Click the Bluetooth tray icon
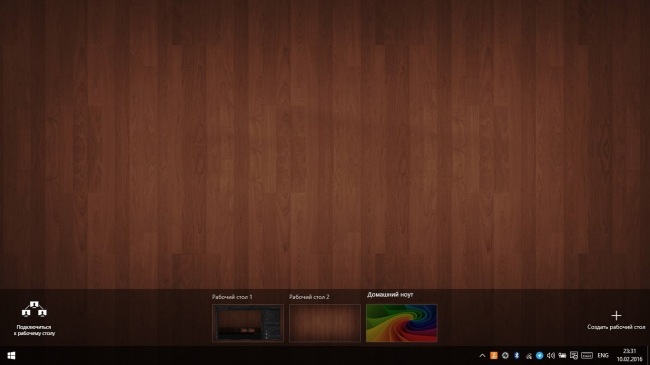Image resolution: width=650 pixels, height=365 pixels. (x=517, y=355)
